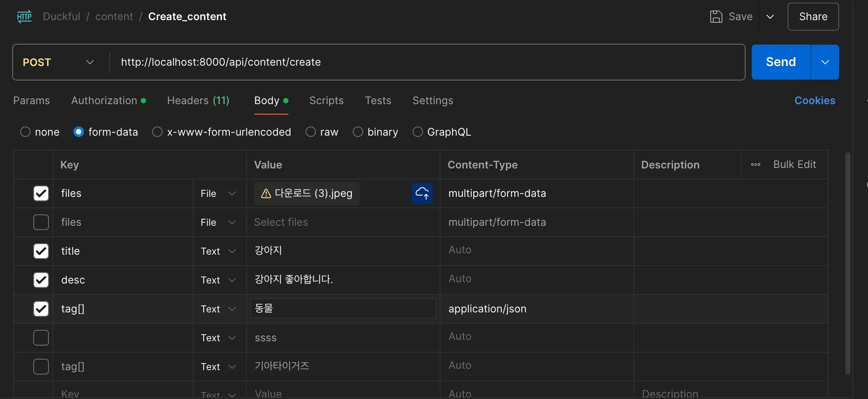Click the warning icon on the jpeg file chip
The width and height of the screenshot is (868, 399).
pyautogui.click(x=266, y=193)
